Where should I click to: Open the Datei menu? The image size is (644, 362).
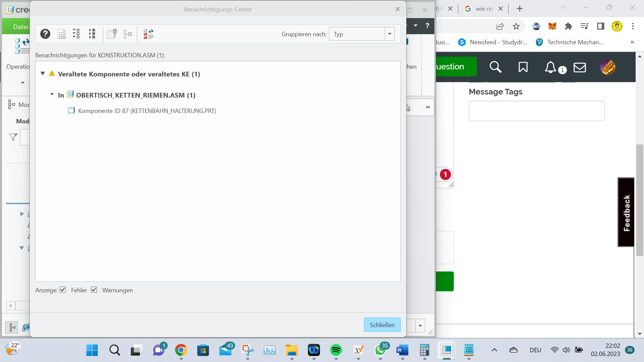[x=20, y=27]
